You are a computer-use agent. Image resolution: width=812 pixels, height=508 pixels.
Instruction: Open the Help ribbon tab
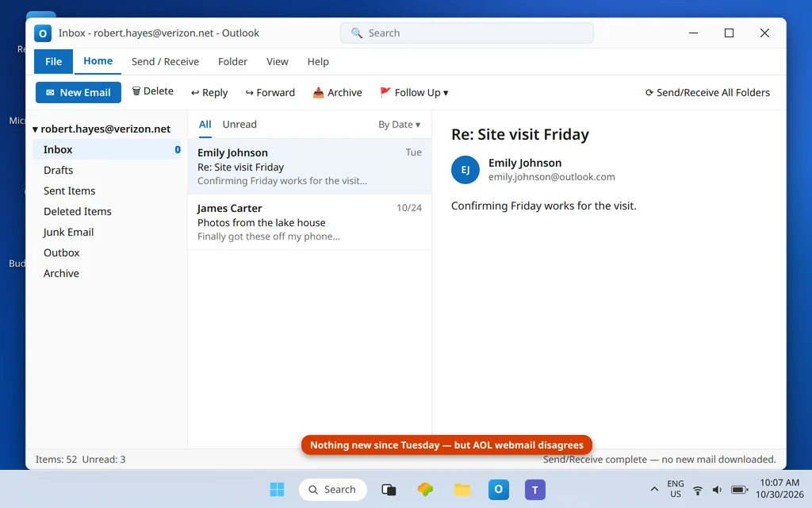[318, 62]
